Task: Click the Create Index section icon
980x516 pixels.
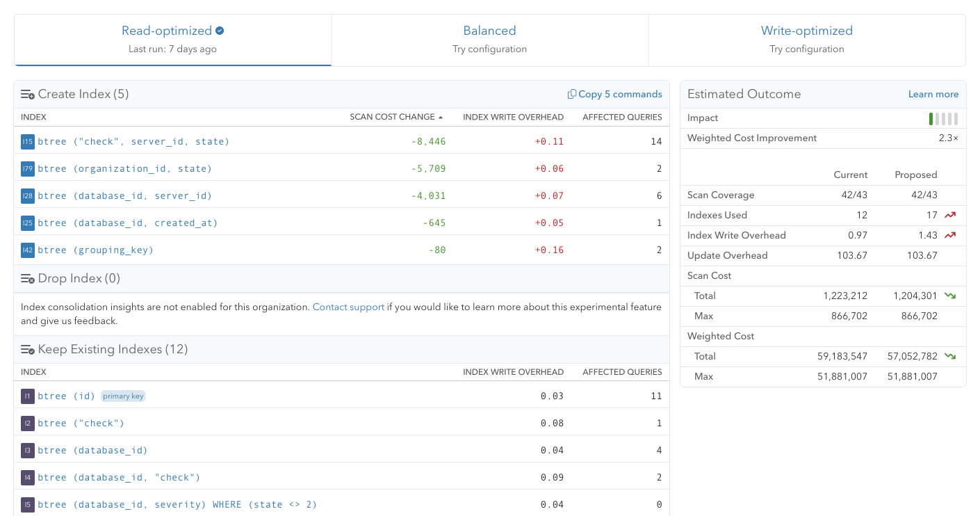Action: point(28,95)
